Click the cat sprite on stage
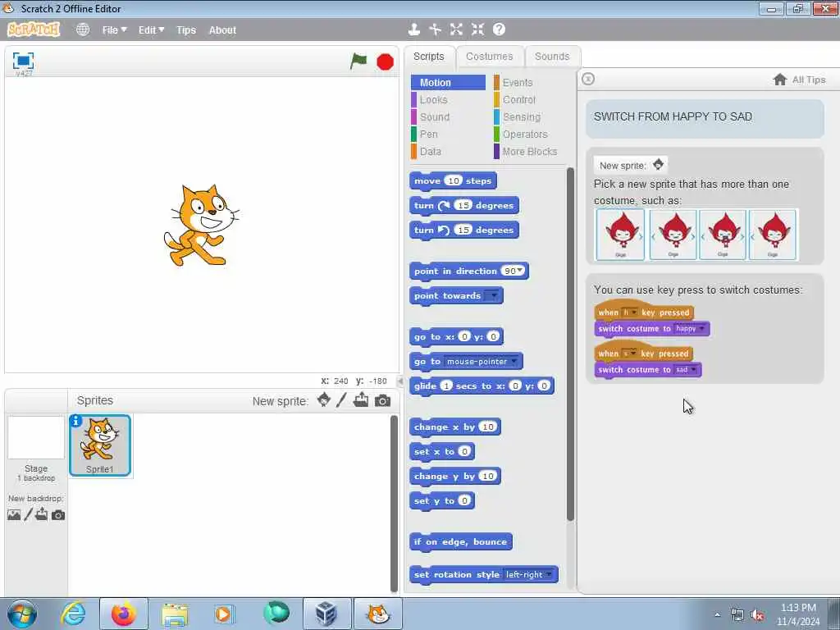Screen dimensions: 840x630 point(201,225)
